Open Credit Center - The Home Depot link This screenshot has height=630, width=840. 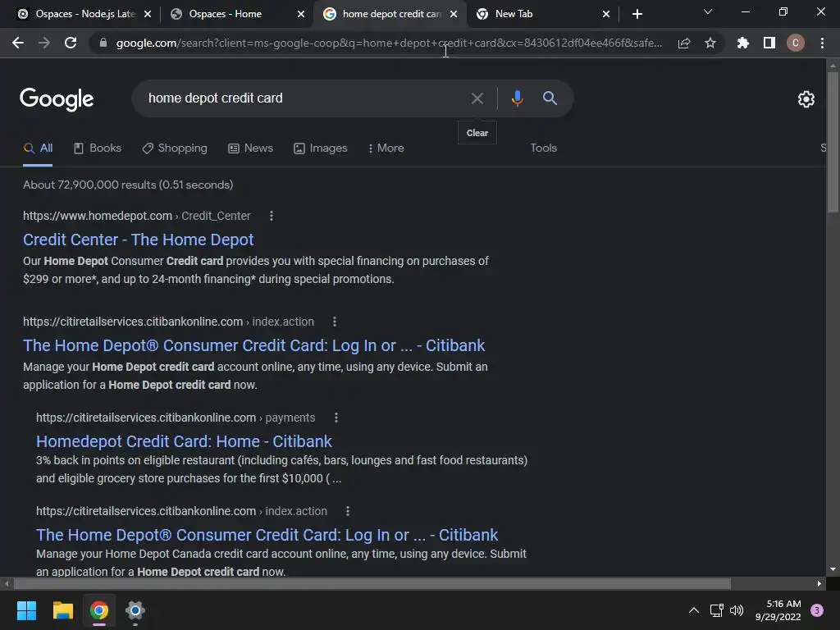point(138,240)
